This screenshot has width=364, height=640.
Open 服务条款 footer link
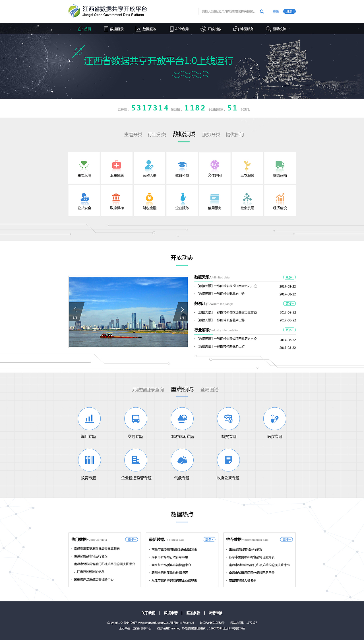193,613
